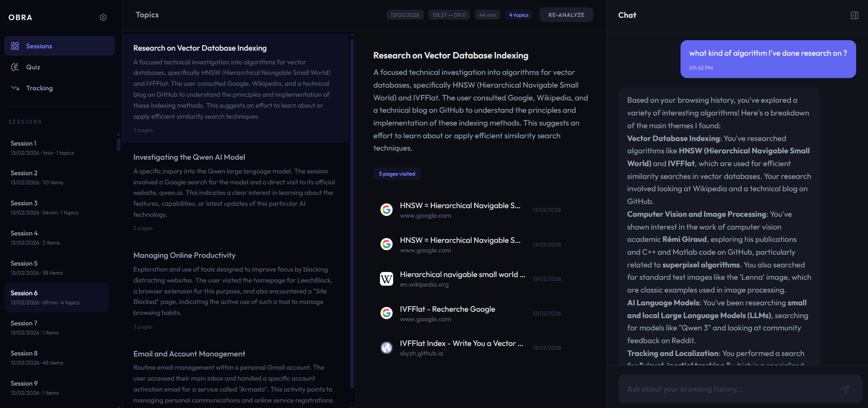
Task: Click the send message arrow icon
Action: pos(845,389)
